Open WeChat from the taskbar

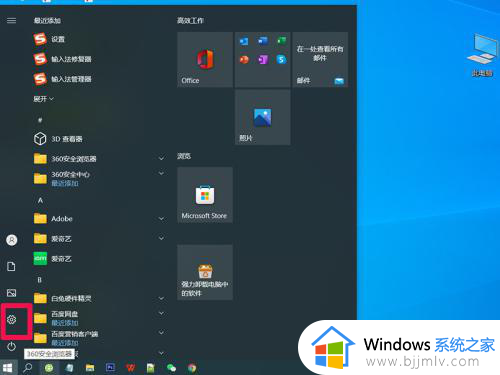click(x=171, y=368)
